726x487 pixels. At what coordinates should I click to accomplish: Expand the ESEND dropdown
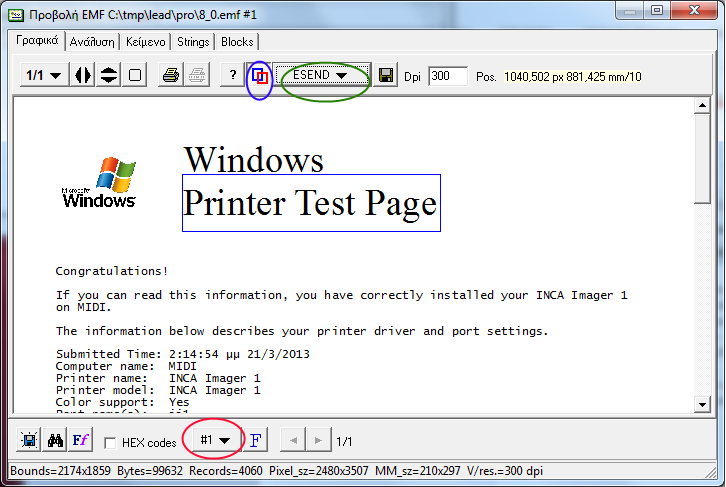(x=322, y=75)
